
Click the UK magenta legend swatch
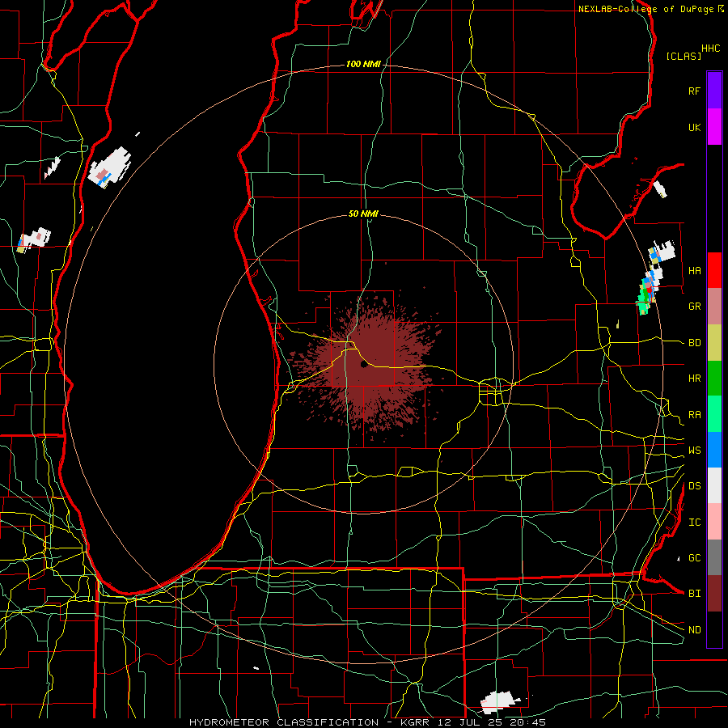[x=714, y=127]
